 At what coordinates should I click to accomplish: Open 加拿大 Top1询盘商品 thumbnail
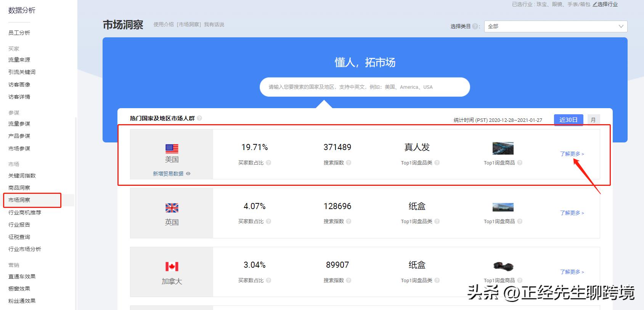(x=503, y=266)
